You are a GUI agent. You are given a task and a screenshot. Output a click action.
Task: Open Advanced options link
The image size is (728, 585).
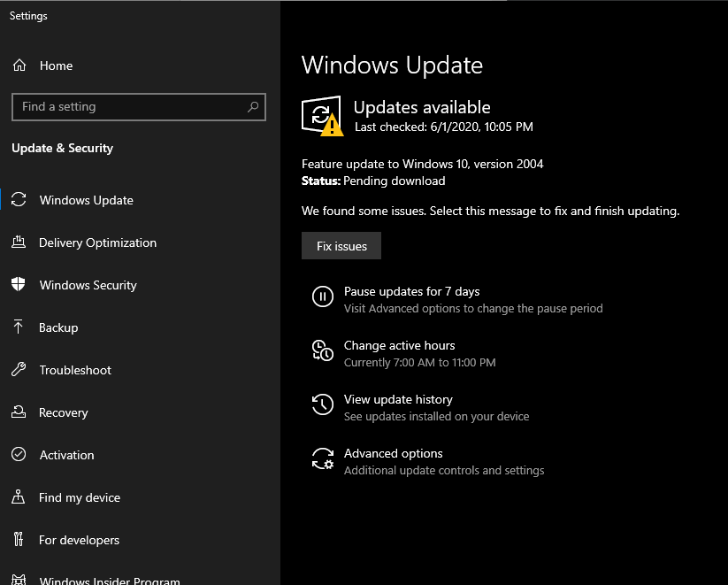[x=394, y=453]
